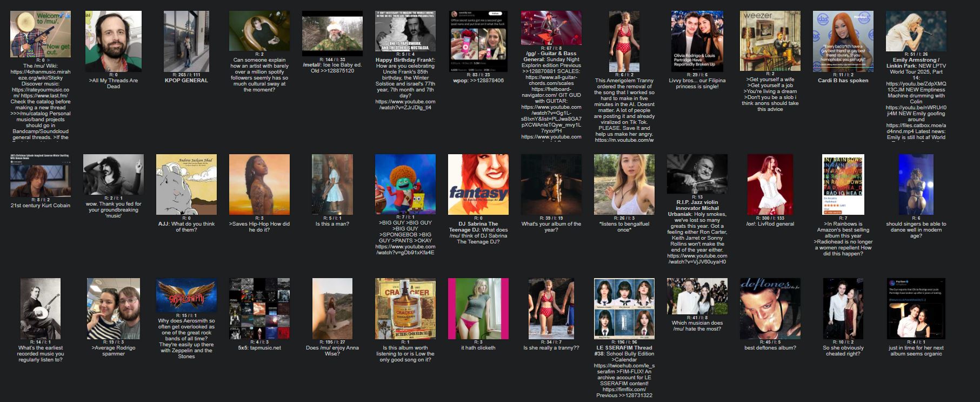The height and width of the screenshot is (402, 980).
Task: Click the 'wpop: >>128878406' thread text
Action: (478, 81)
